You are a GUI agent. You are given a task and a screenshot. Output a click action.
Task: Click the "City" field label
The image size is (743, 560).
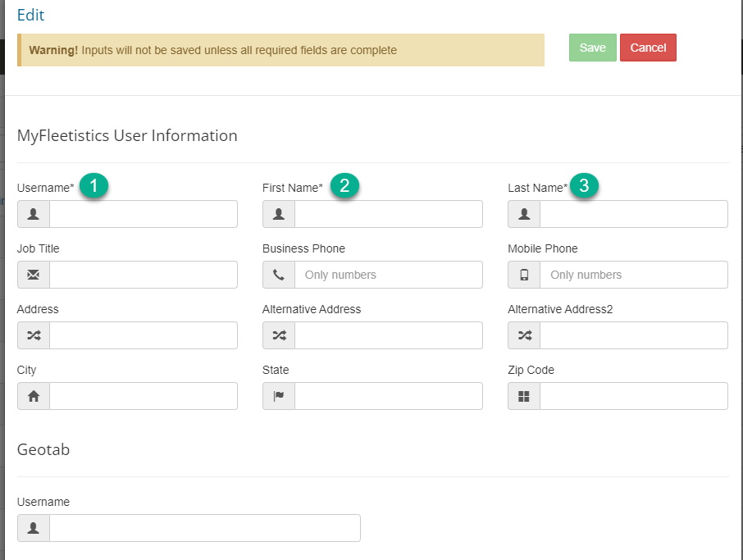pos(26,370)
